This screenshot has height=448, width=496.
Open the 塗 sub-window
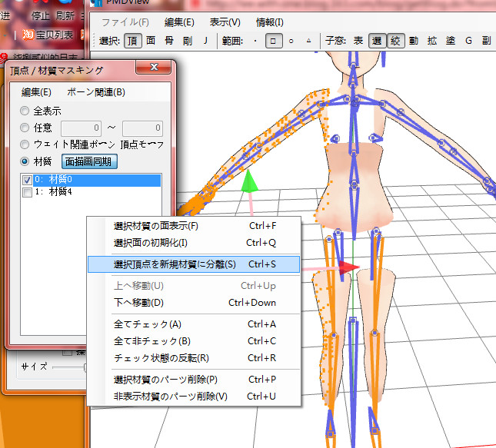(451, 41)
